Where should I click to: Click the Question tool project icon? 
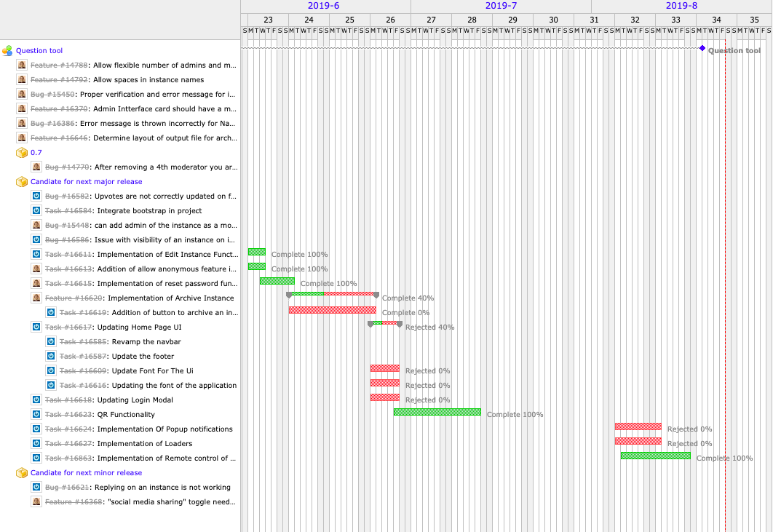pyautogui.click(x=7, y=51)
